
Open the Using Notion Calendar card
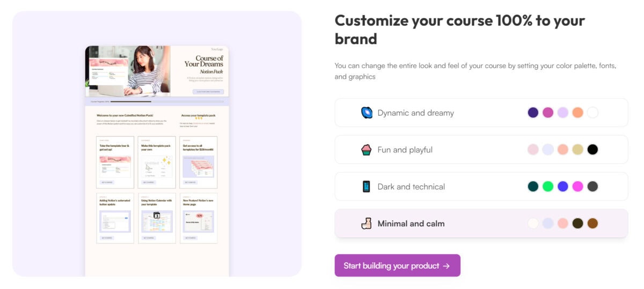tap(157, 218)
